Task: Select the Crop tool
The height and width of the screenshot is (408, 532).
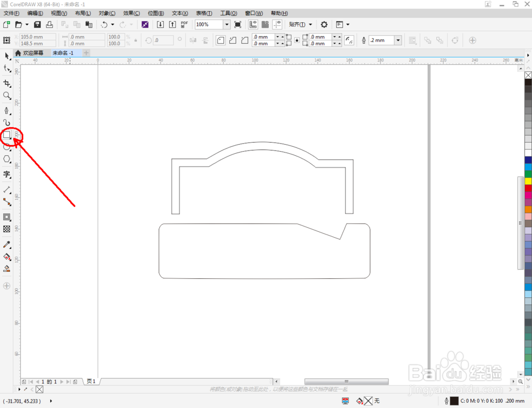Action: pyautogui.click(x=7, y=84)
